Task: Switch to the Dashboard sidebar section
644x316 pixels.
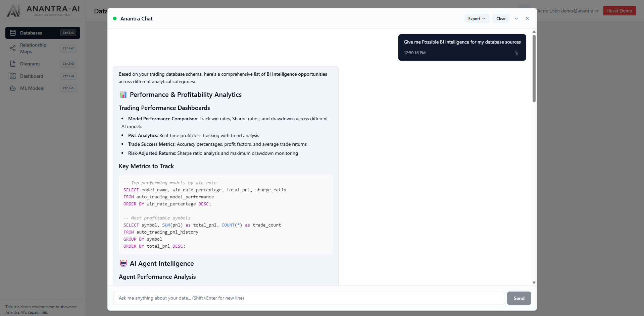Action: 31,76
